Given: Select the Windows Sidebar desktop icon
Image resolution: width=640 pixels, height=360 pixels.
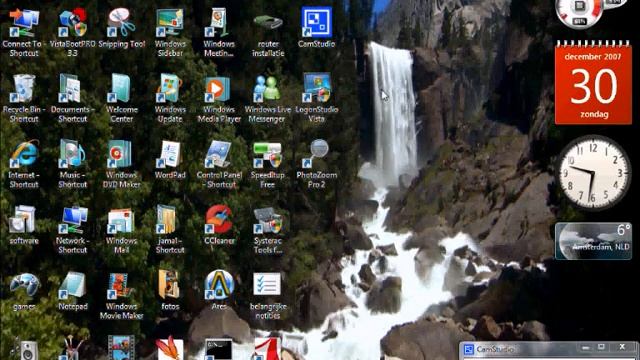Looking at the screenshot, I should 170,23.
